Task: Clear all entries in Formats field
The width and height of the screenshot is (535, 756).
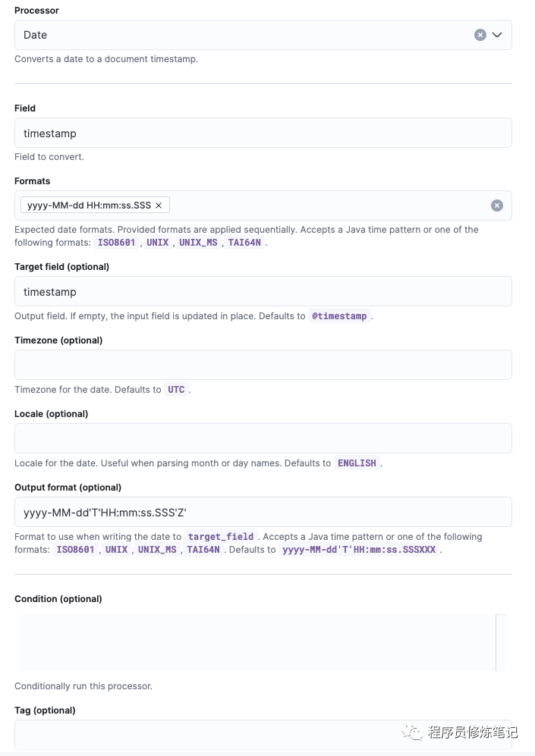Action: tap(497, 205)
